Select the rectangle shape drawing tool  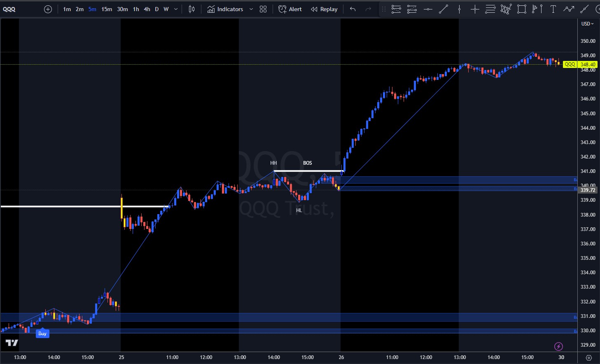(x=522, y=9)
